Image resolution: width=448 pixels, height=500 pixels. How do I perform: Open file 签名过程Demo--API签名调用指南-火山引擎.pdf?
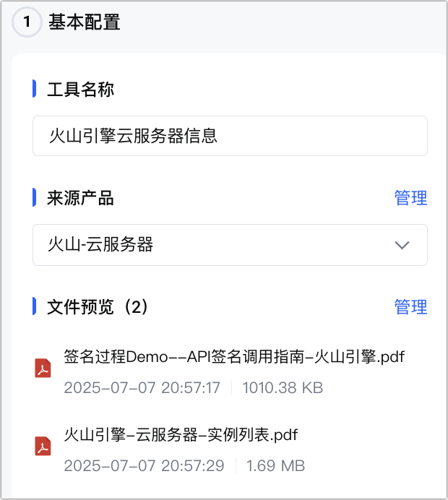(233, 356)
